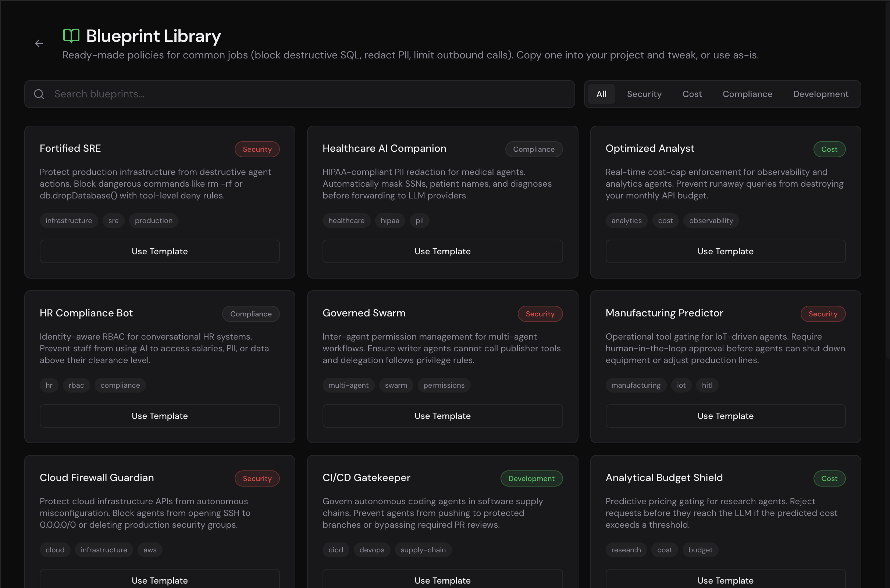This screenshot has height=588, width=890.
Task: Click Compliance badge on Healthcare AI Companion
Action: point(534,149)
